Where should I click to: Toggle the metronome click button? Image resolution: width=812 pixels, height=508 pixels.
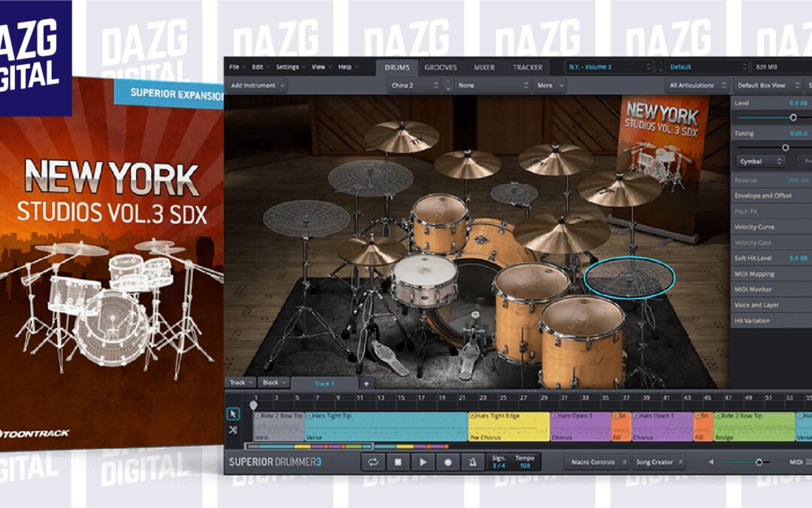tap(473, 462)
